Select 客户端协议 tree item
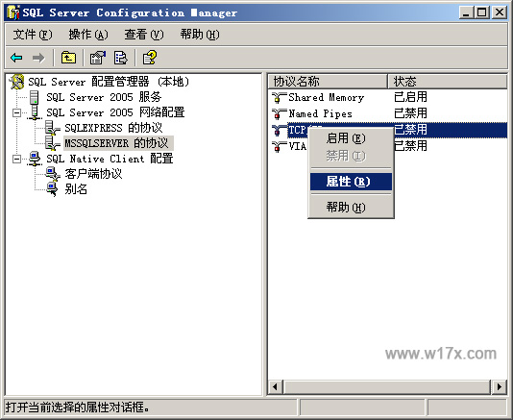This screenshot has width=513, height=420. click(93, 174)
